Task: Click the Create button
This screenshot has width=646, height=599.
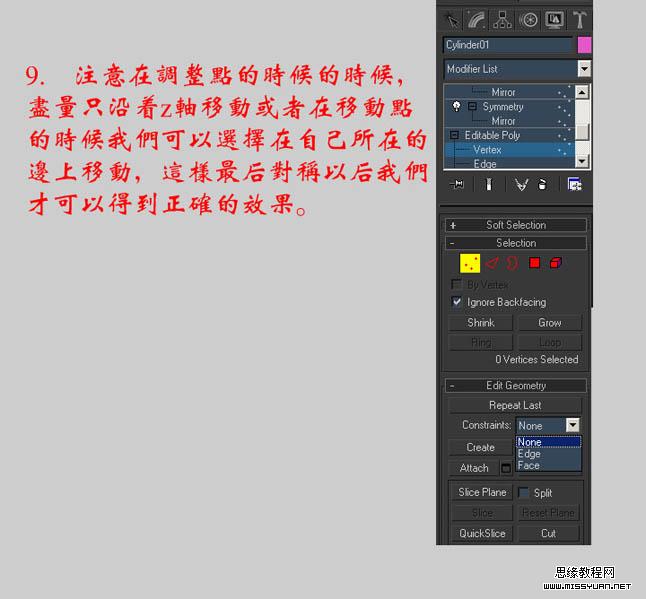Action: click(x=480, y=447)
